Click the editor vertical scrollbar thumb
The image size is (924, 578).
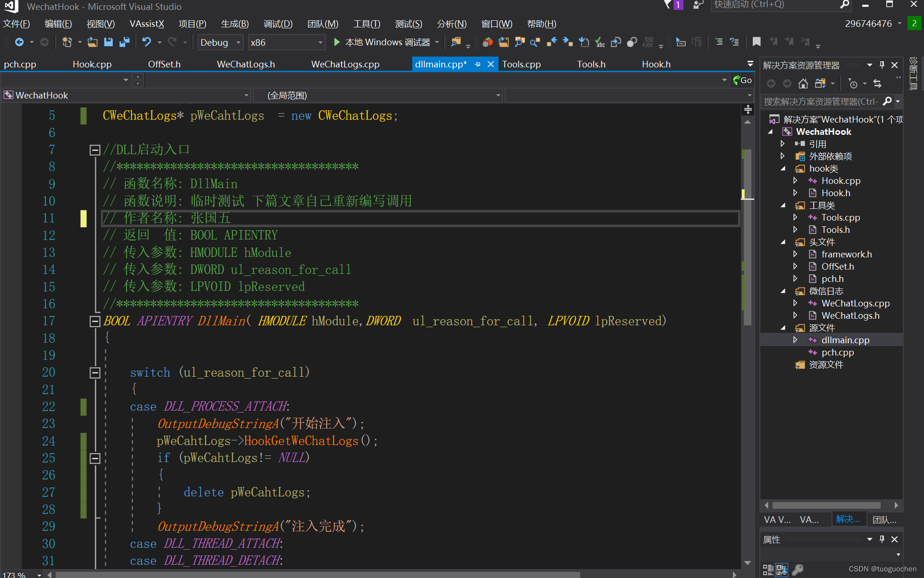[x=747, y=238]
